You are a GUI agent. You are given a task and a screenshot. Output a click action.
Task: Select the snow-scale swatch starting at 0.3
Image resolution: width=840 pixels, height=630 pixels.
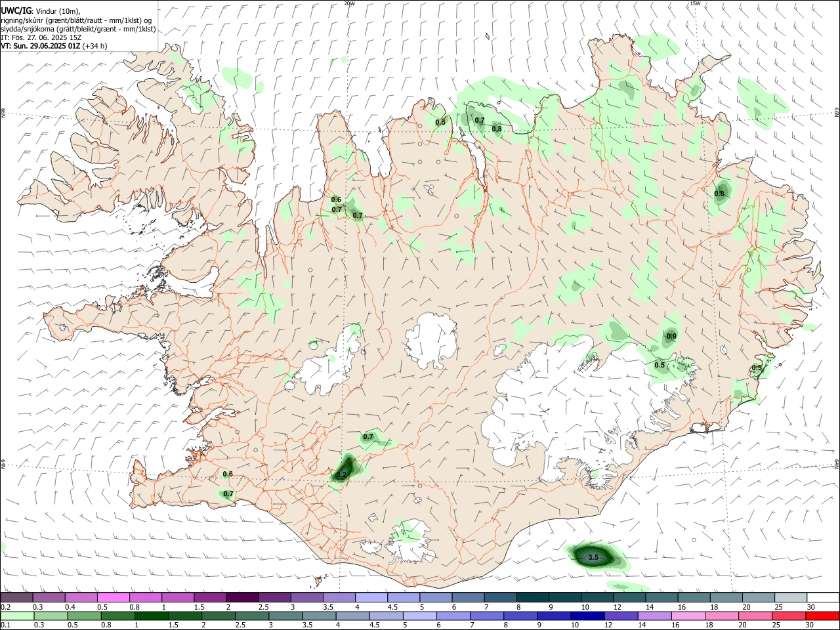[49, 598]
